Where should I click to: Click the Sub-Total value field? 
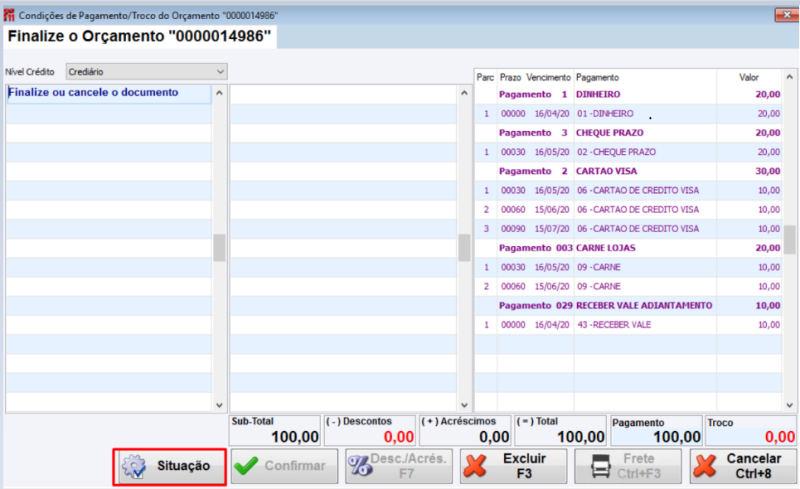[x=274, y=430]
